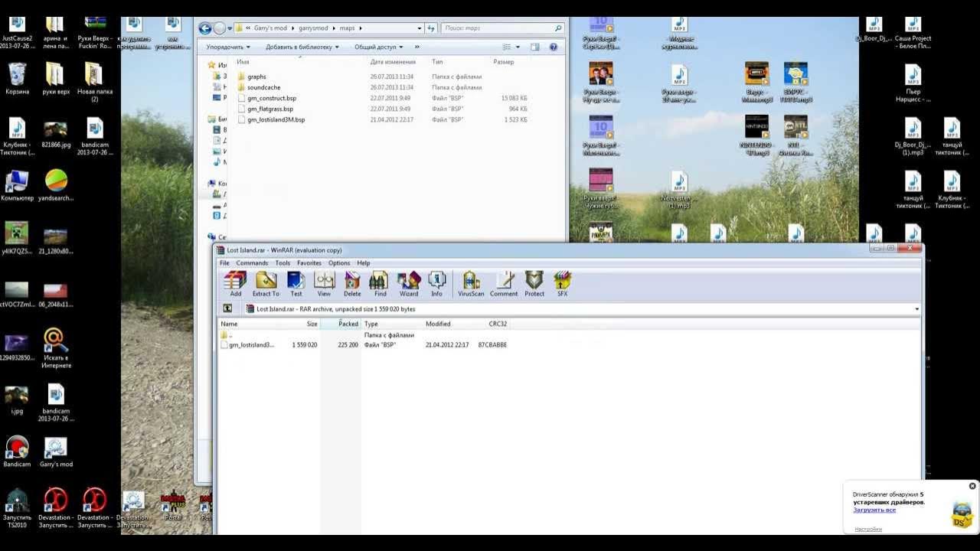Select the yandsearch desktop icon
The image size is (980, 551).
56,185
